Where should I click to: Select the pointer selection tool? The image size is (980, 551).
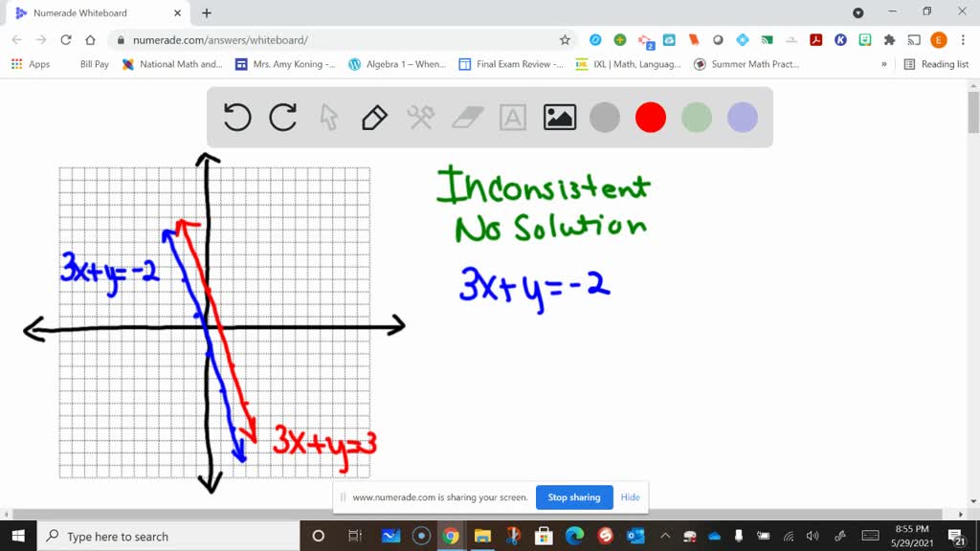coord(328,118)
